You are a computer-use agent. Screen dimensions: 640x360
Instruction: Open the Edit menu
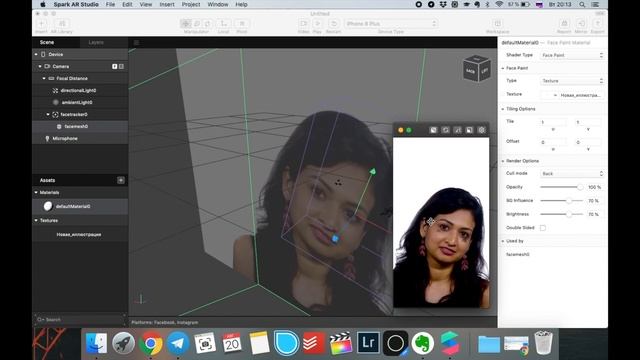click(127, 4)
